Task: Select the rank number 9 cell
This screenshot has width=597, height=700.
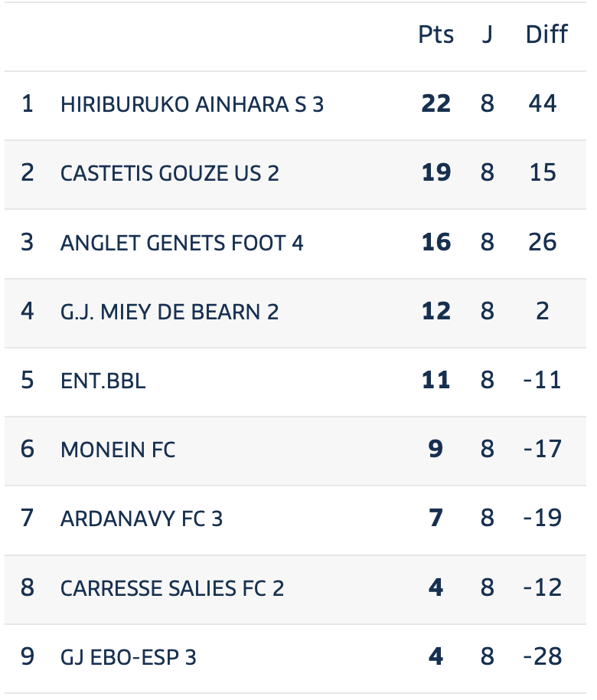Action: pyautogui.click(x=28, y=656)
